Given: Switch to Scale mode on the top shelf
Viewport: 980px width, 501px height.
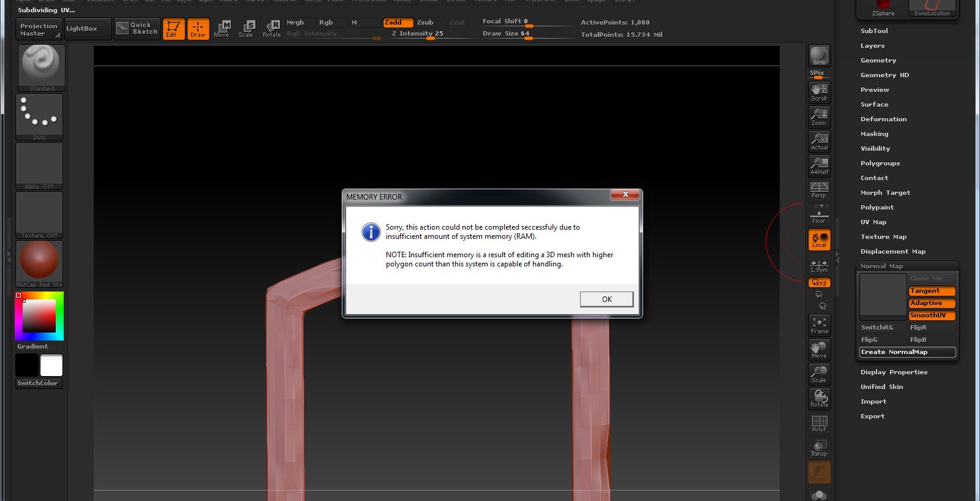Looking at the screenshot, I should (246, 29).
